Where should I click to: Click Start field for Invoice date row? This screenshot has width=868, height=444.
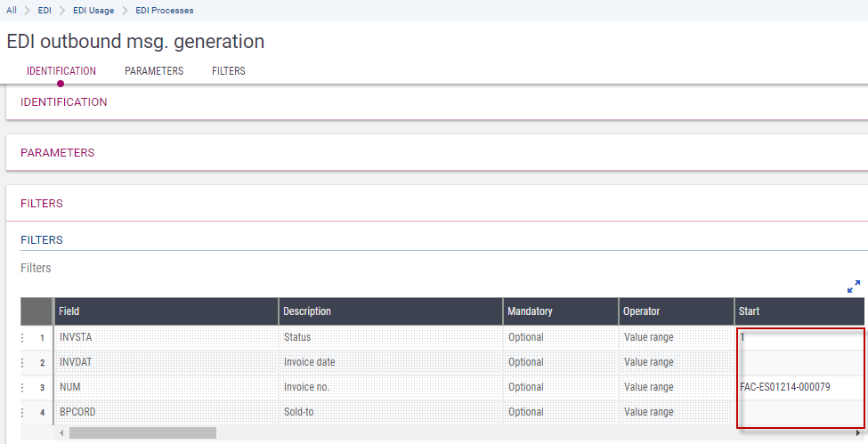(799, 363)
